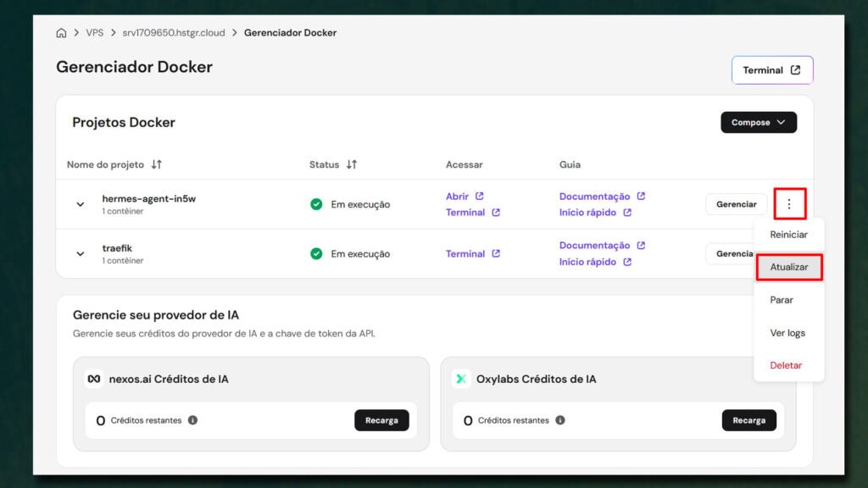
Task: Expand the hermes-agent-in5w project row
Action: 81,204
